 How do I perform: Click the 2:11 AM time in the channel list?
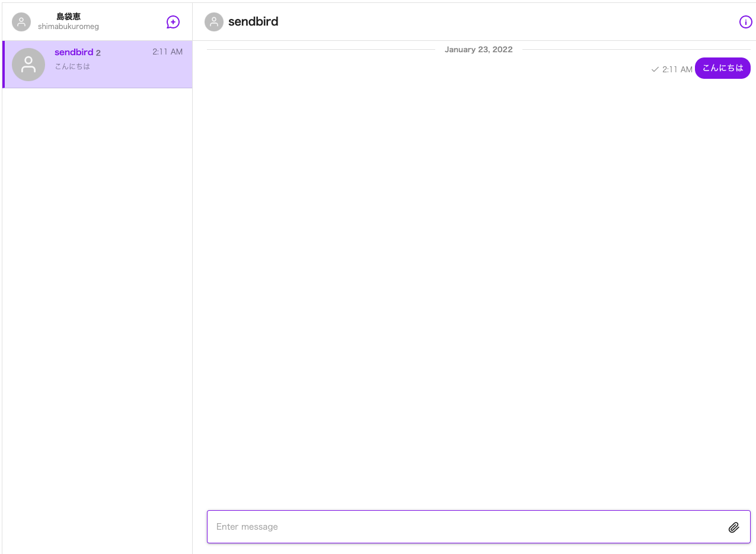[x=167, y=52]
